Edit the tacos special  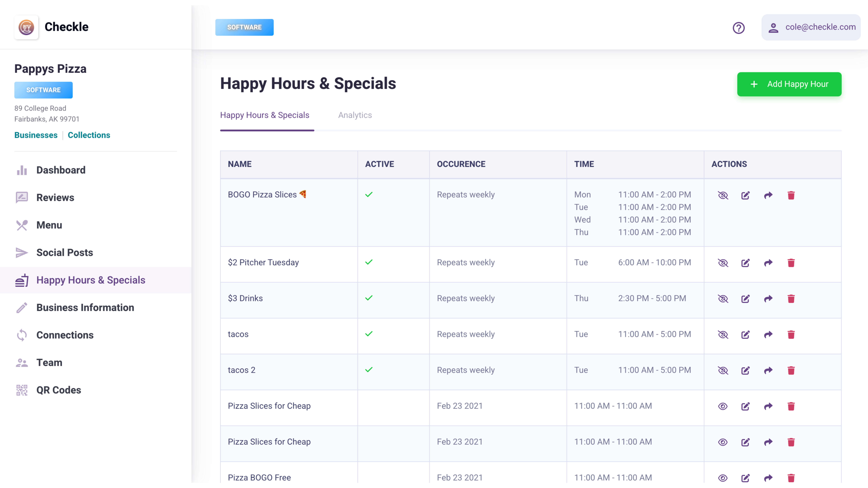[745, 334]
